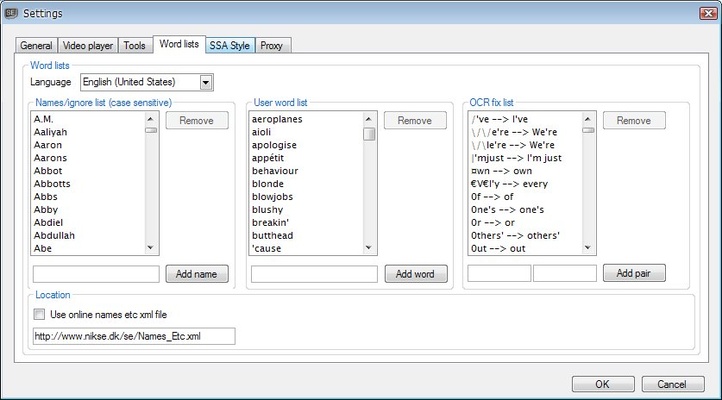The width and height of the screenshot is (722, 400).
Task: Close the Settings dialog window
Action: pyautogui.click(x=702, y=10)
